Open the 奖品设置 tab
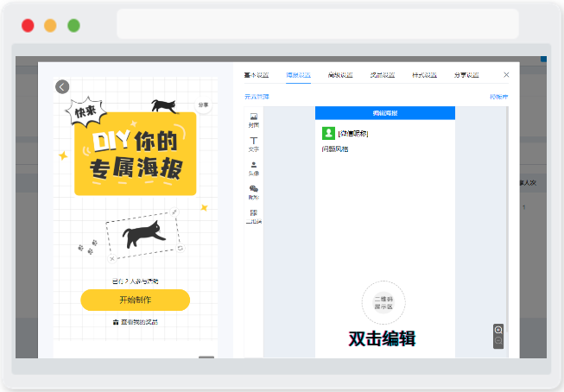564x392 pixels. click(383, 75)
